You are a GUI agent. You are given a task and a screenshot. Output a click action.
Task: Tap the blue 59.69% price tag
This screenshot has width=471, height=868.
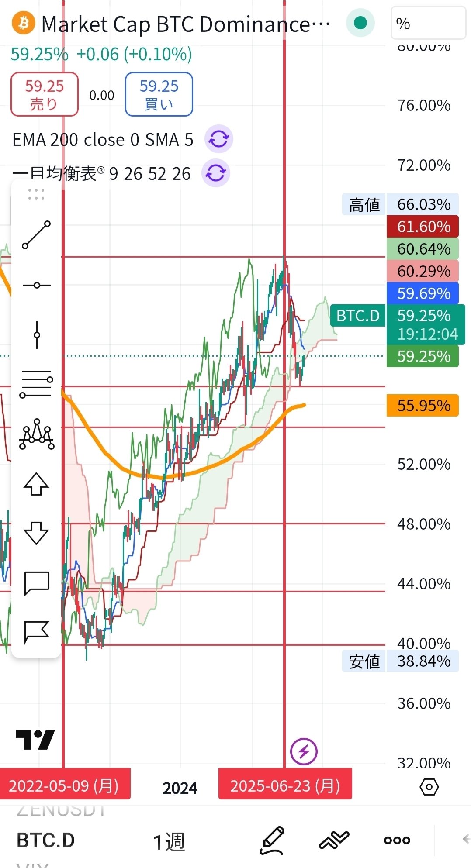pyautogui.click(x=423, y=293)
